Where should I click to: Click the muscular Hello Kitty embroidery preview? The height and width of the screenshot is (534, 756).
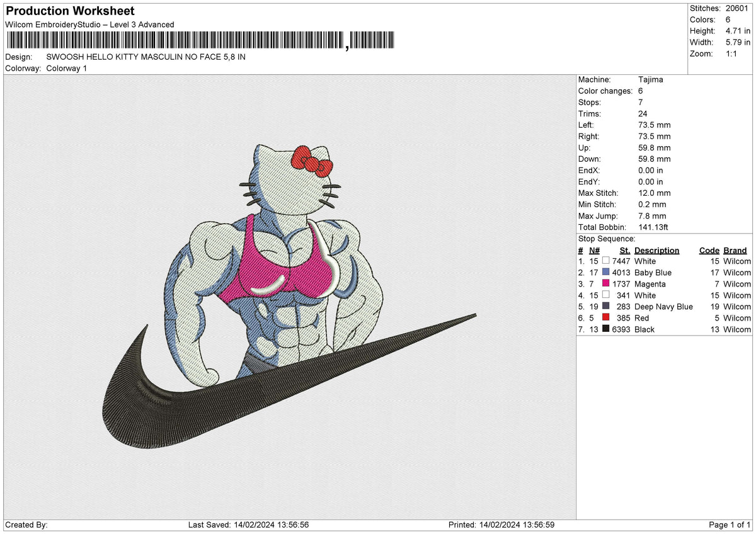[x=290, y=296]
